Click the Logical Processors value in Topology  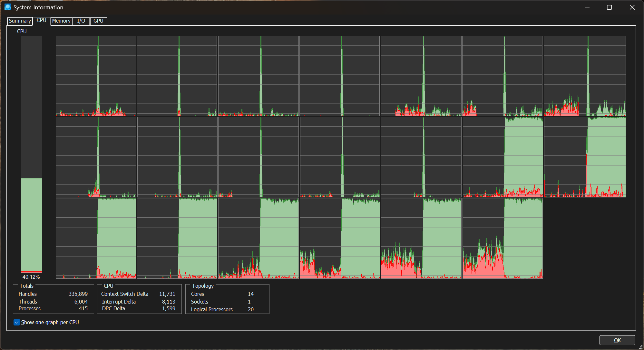coord(251,309)
